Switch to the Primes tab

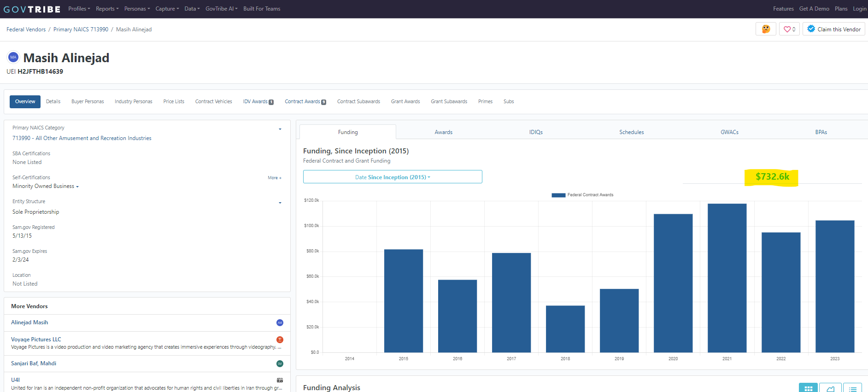[x=485, y=102]
